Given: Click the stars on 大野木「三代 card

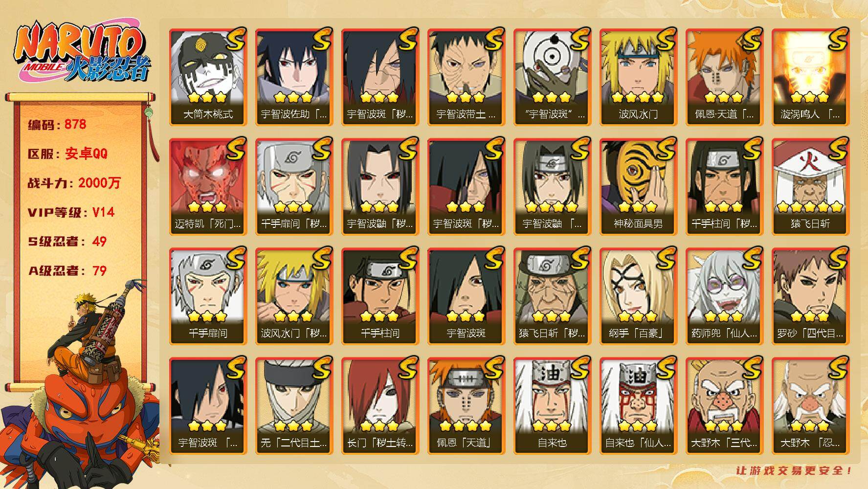Looking at the screenshot, I should click(x=725, y=426).
